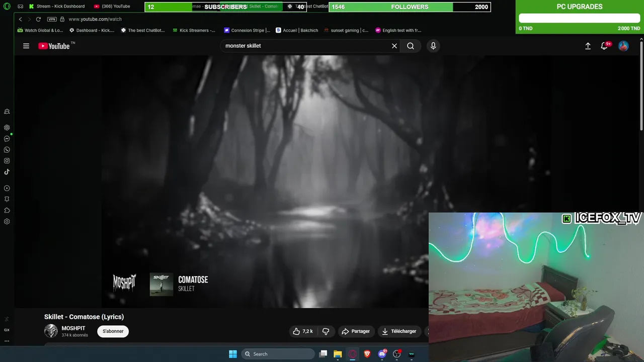Toggle the VPN badge in address bar
This screenshot has height=362, width=644.
[52, 19]
